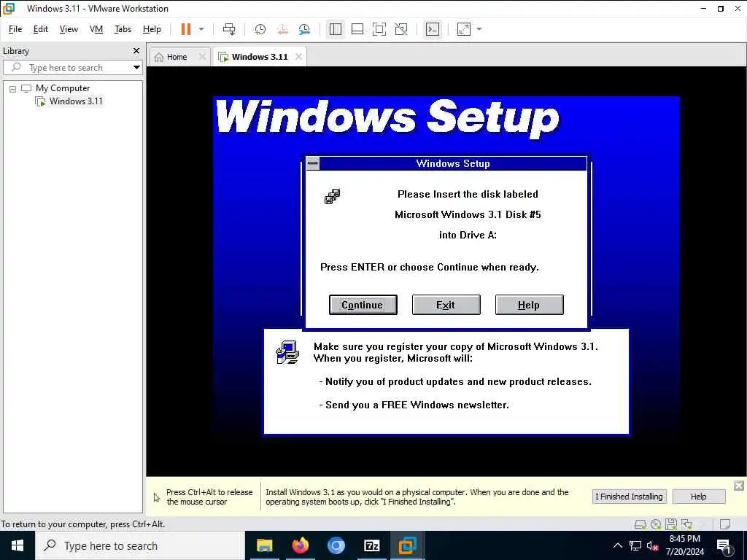This screenshot has height=560, width=747.
Task: Enter full screen mode via toolbar icon
Action: coord(379,29)
